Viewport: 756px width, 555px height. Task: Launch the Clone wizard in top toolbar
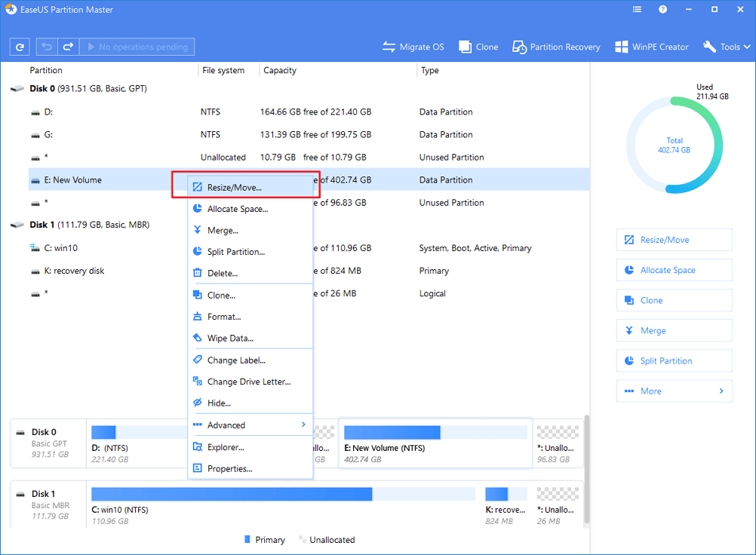(x=478, y=47)
